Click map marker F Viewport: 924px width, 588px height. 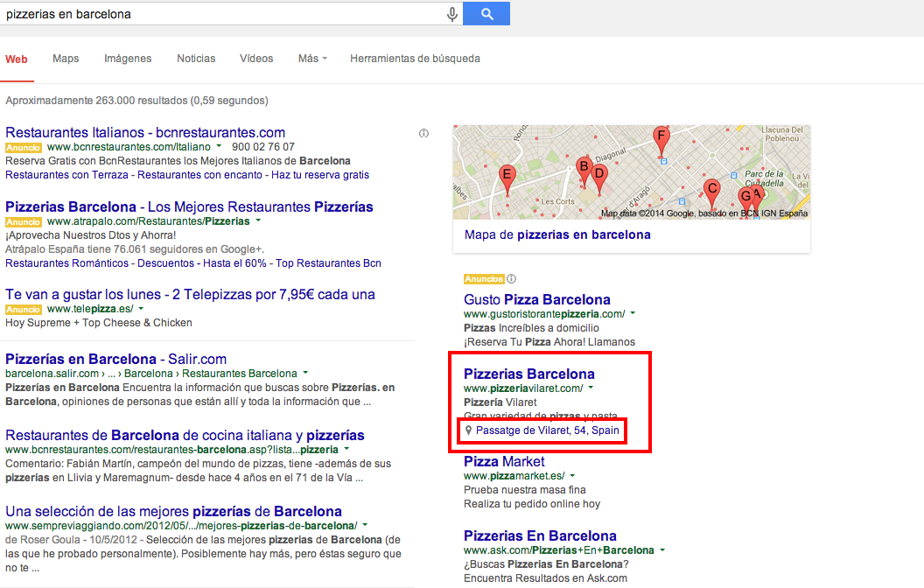click(x=661, y=140)
